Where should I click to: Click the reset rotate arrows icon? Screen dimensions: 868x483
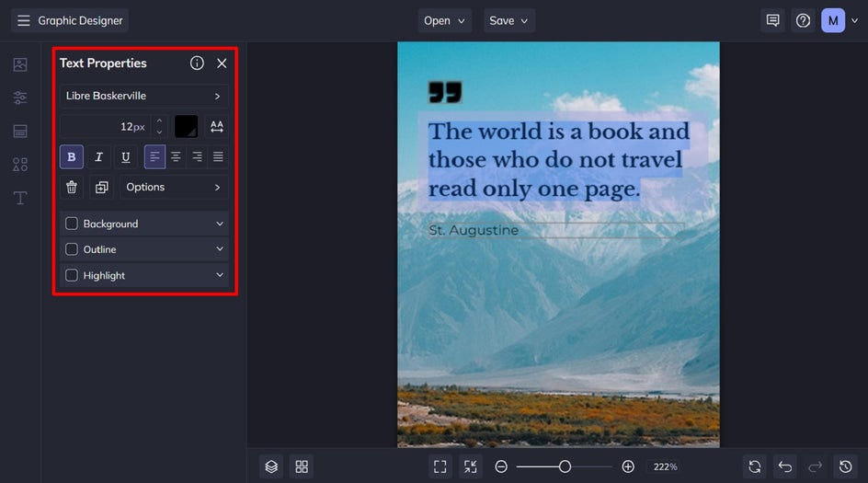(x=755, y=467)
